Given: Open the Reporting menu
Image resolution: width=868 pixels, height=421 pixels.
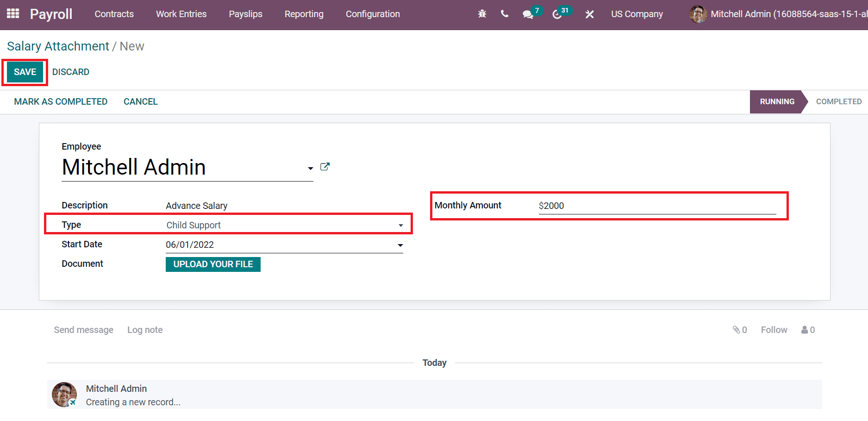Looking at the screenshot, I should point(304,14).
